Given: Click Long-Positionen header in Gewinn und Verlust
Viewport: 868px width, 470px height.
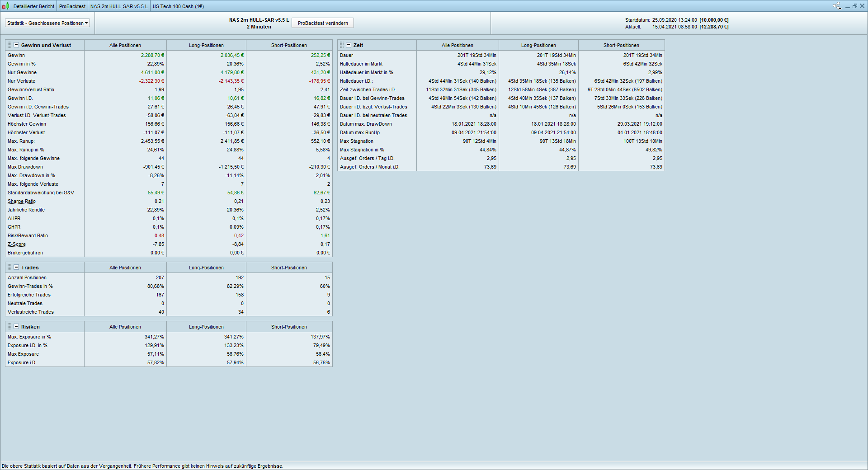Looking at the screenshot, I should [206, 45].
